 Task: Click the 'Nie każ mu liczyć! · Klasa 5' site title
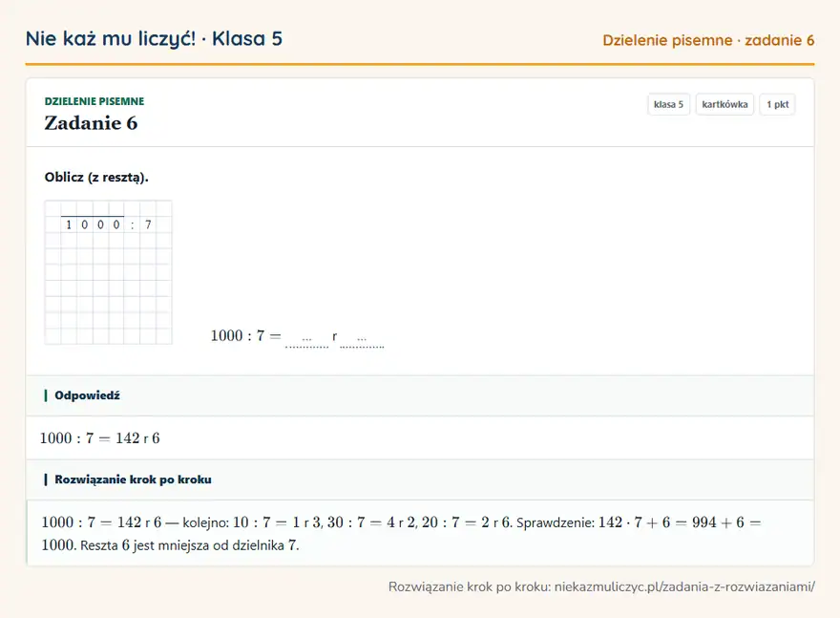coord(154,38)
